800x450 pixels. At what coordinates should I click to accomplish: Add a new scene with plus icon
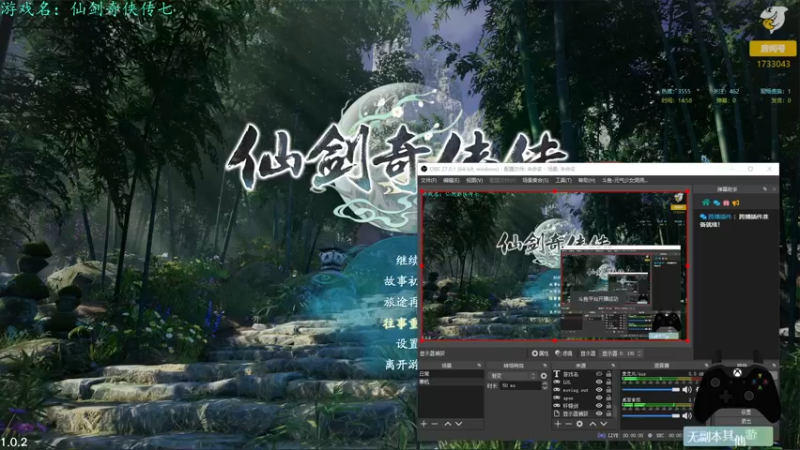pos(423,424)
